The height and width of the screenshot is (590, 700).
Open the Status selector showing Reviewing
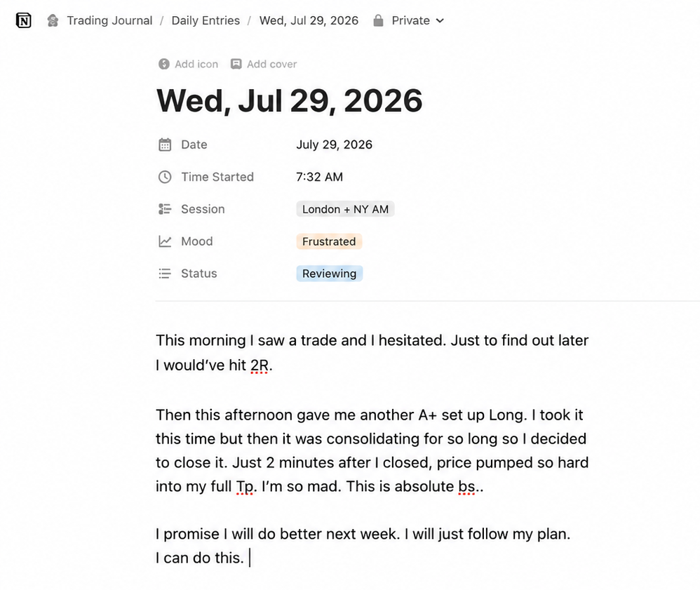330,274
